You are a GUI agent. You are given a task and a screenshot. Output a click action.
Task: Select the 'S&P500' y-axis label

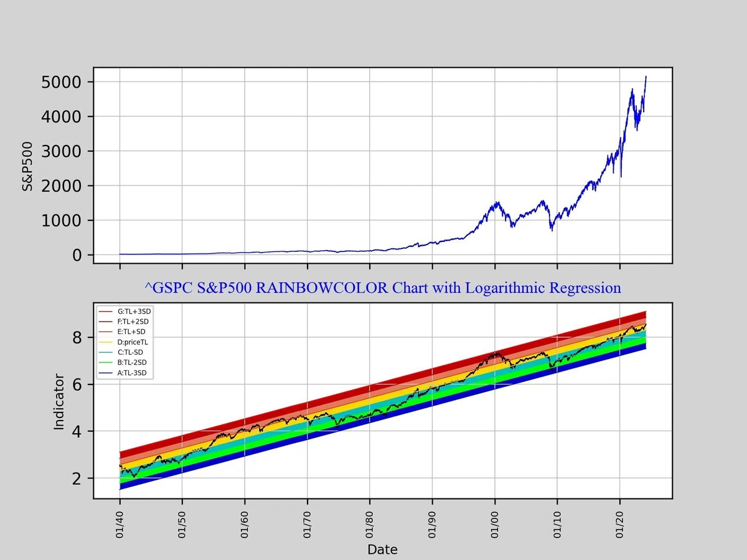pyautogui.click(x=27, y=166)
